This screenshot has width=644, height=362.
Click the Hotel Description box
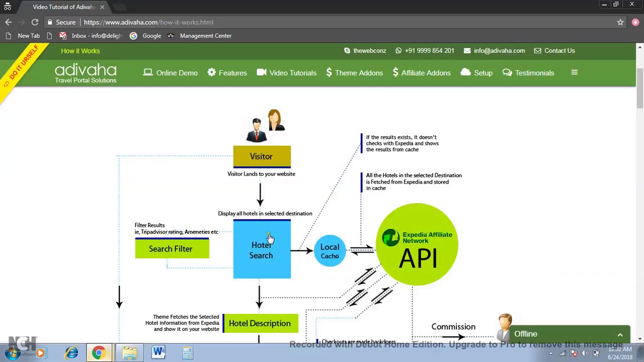260,323
